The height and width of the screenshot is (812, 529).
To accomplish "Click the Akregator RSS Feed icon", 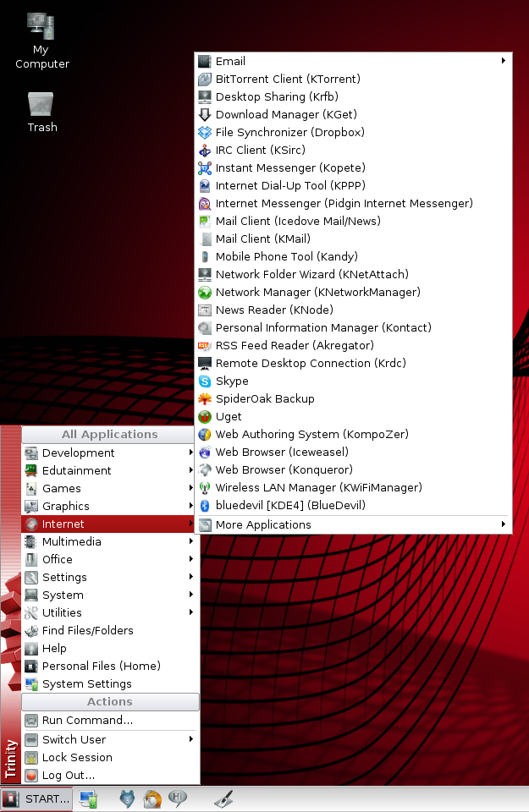I will [x=205, y=345].
